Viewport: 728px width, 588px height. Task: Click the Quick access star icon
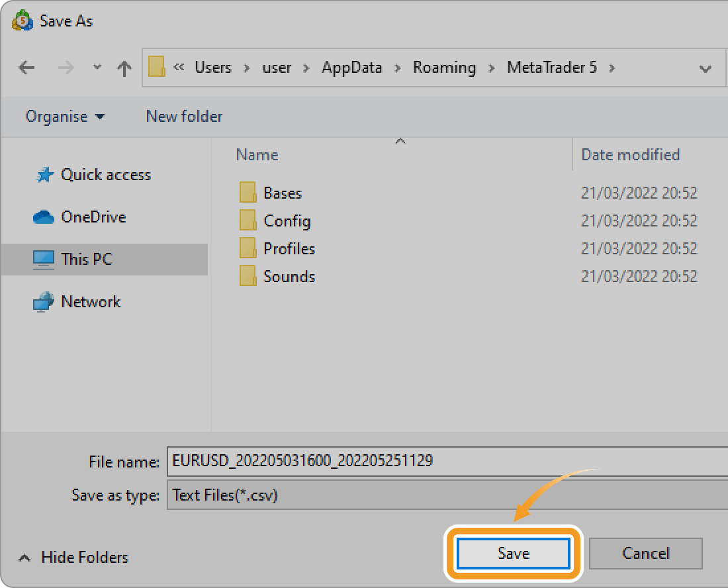(44, 175)
